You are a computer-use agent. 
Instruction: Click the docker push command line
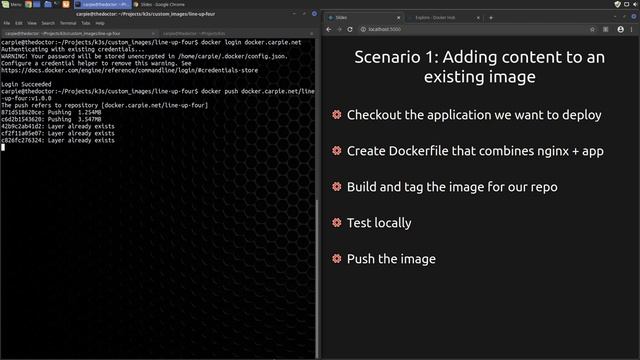[x=158, y=95]
